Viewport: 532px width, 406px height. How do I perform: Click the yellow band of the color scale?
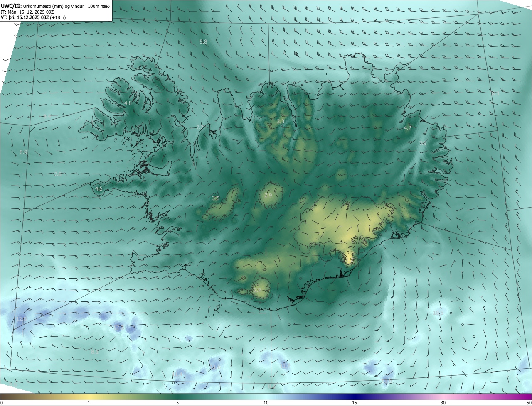pos(89,397)
